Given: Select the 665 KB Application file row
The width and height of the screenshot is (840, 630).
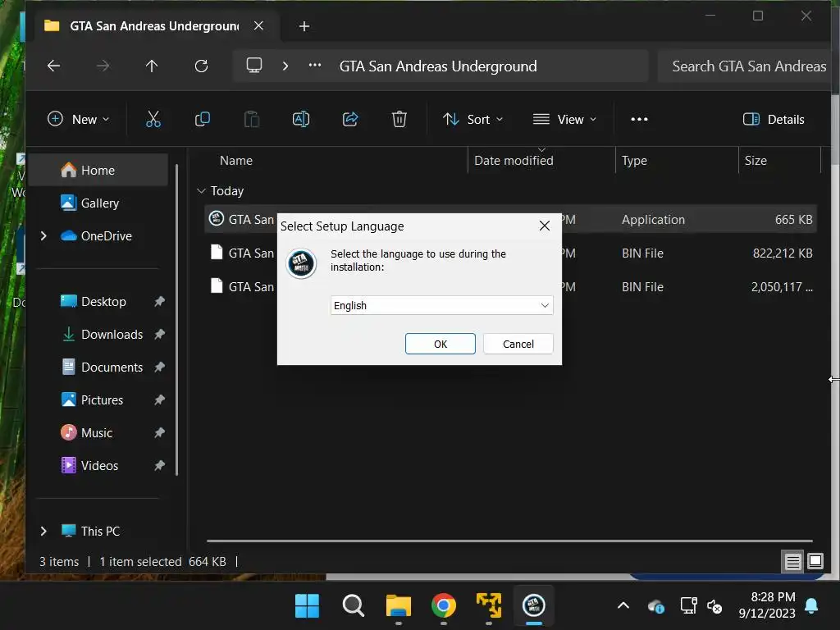Looking at the screenshot, I should click(510, 219).
